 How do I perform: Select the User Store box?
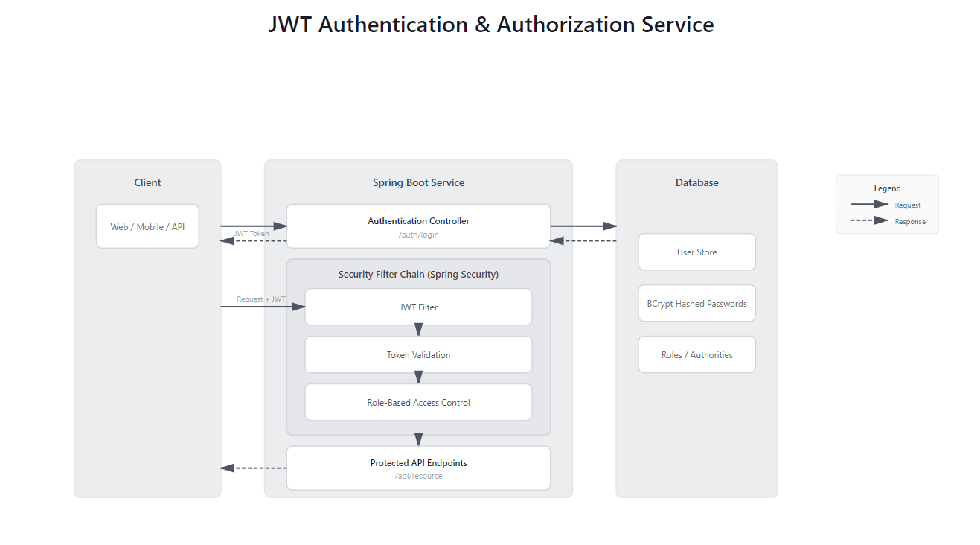coord(696,252)
